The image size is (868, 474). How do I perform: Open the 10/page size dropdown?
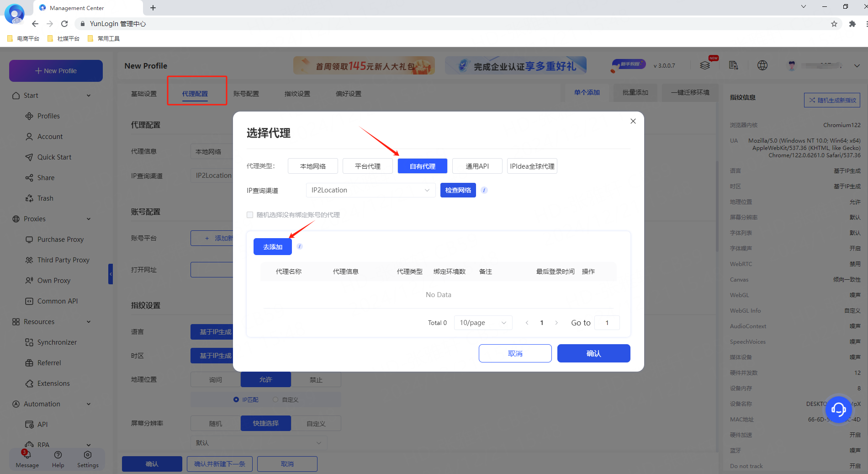pyautogui.click(x=482, y=323)
